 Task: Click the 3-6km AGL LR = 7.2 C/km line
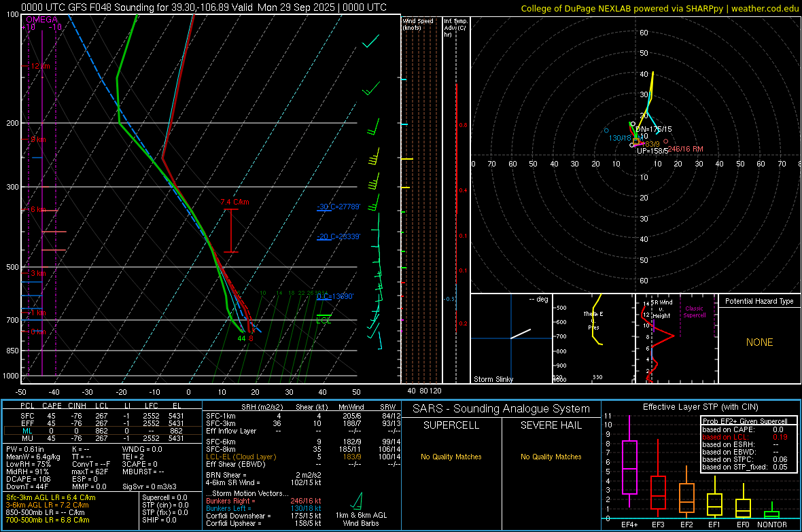47,505
